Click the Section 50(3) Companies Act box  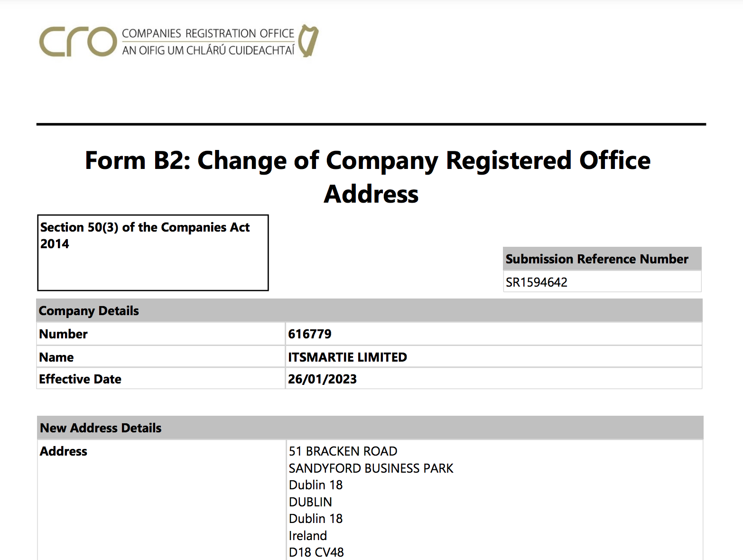click(x=153, y=252)
